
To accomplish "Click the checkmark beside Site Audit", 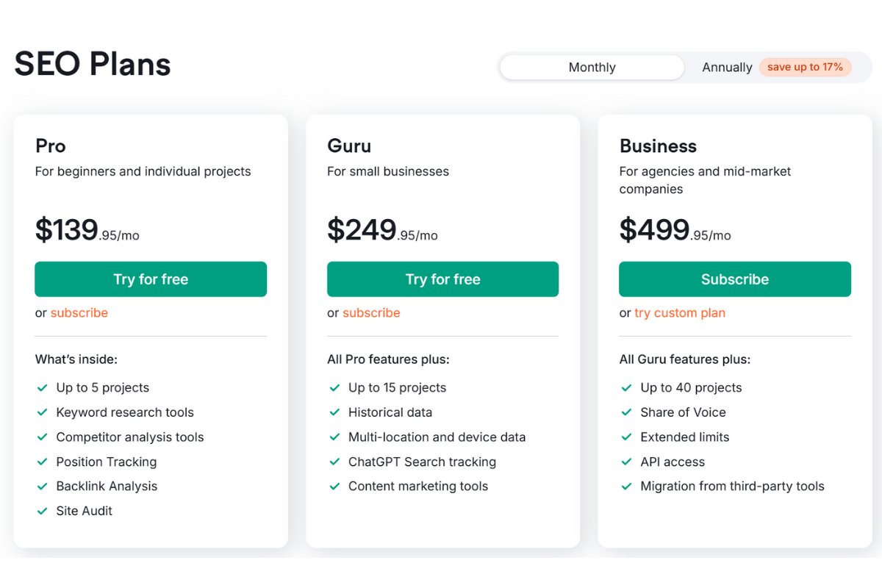I will [x=42, y=510].
